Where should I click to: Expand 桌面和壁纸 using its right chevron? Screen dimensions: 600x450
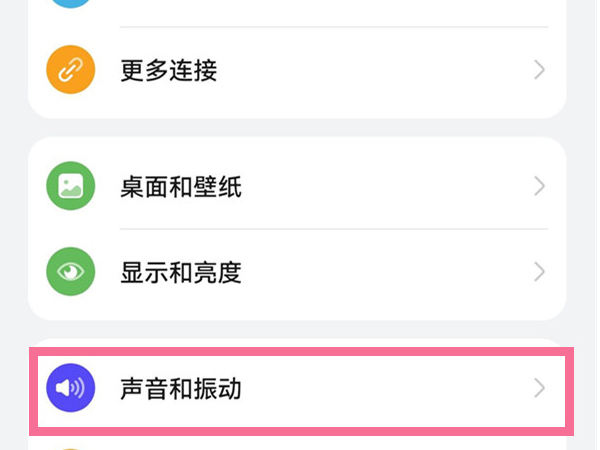pos(539,186)
